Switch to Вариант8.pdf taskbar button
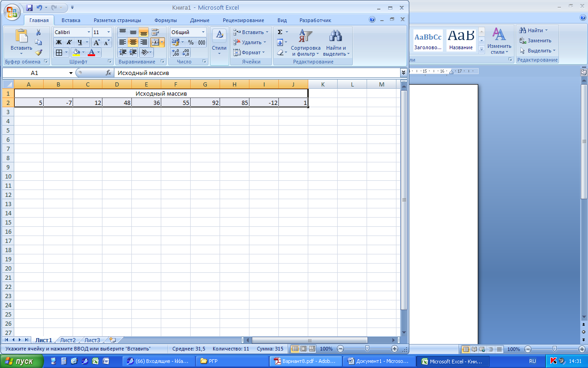The height and width of the screenshot is (368, 588). [305, 361]
